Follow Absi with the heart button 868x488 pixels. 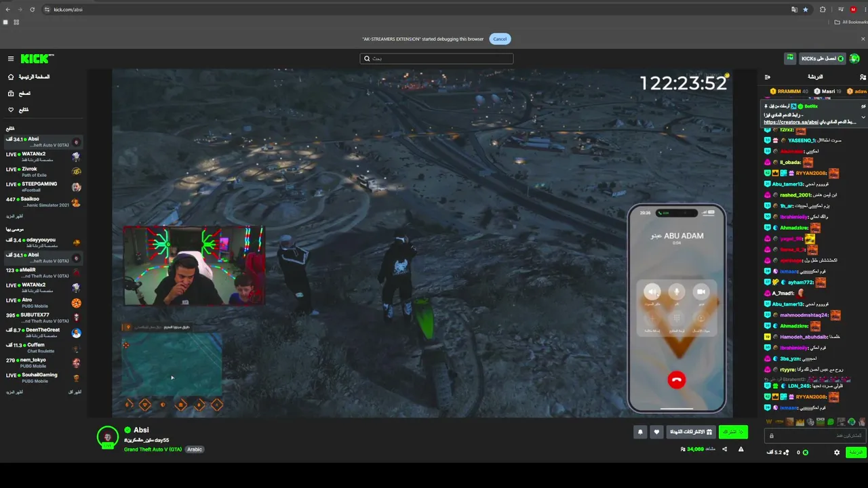pyautogui.click(x=656, y=432)
